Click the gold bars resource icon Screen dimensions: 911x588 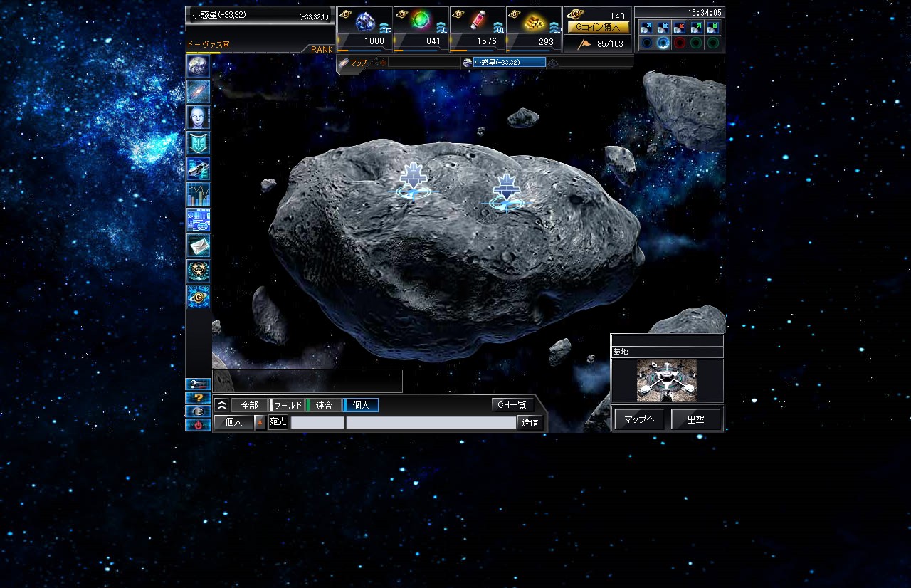pos(534,22)
